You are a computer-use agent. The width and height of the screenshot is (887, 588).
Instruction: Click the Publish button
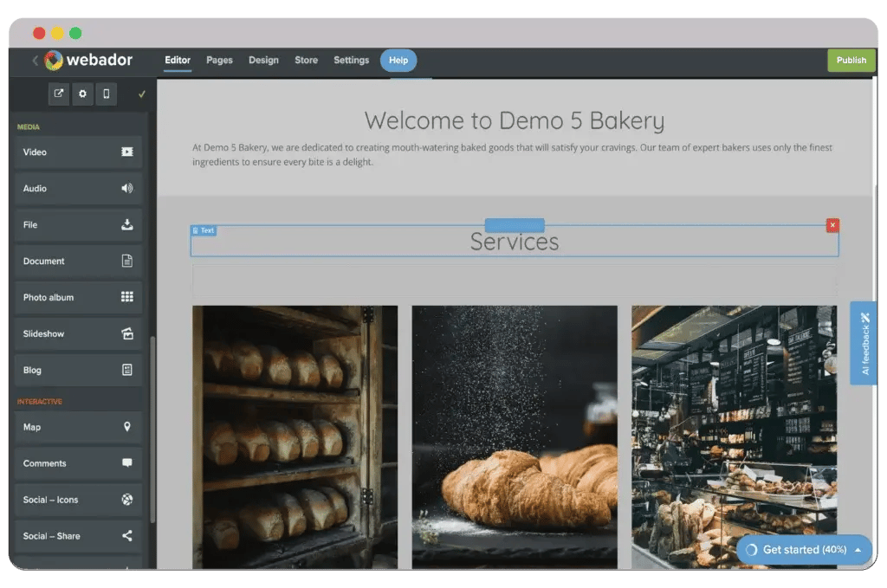(851, 61)
